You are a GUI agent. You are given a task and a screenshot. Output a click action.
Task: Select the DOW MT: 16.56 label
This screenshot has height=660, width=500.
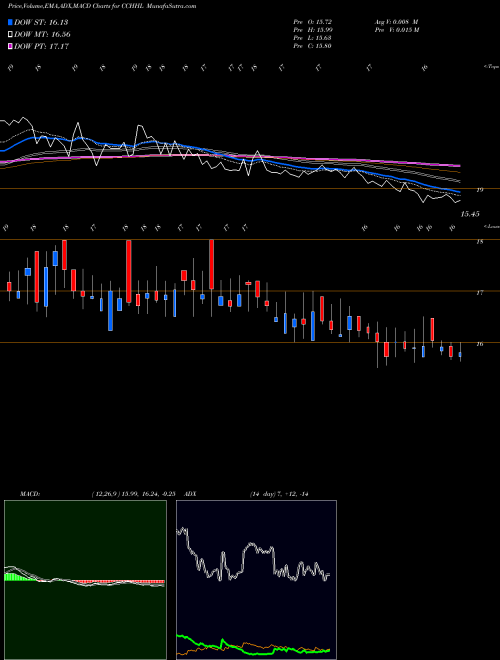tap(42, 35)
